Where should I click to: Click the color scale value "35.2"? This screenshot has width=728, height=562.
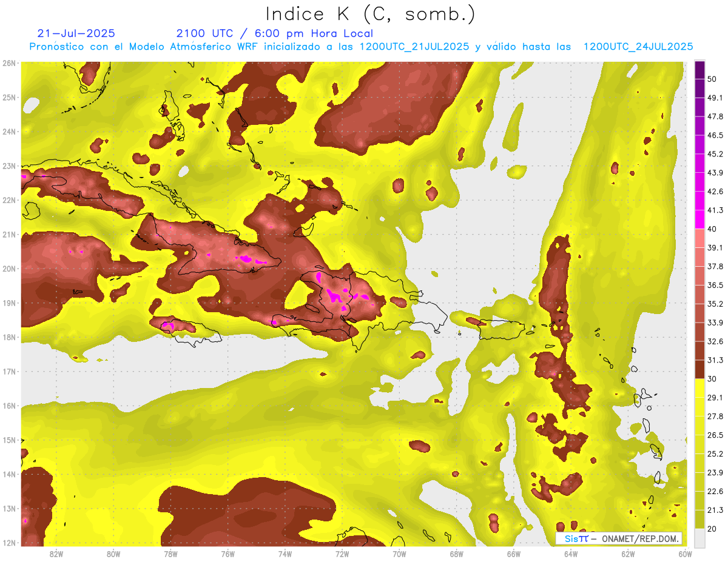715,304
